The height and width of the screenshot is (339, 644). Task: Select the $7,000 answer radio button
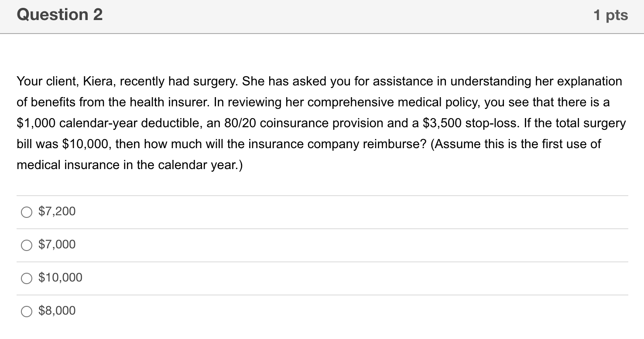(27, 245)
